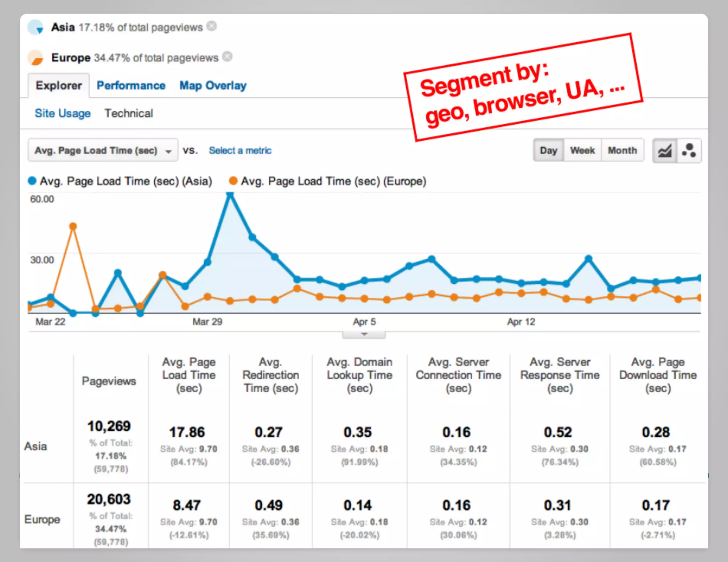Screen dimensions: 728x562
Task: Collapse chart using expander arrow below graph
Action: (x=364, y=334)
